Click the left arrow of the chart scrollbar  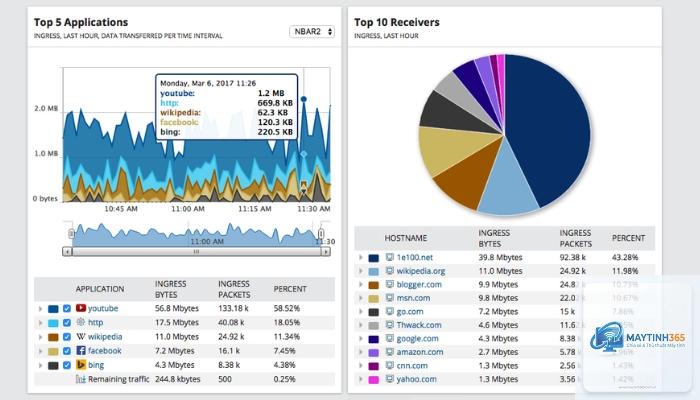(x=67, y=252)
